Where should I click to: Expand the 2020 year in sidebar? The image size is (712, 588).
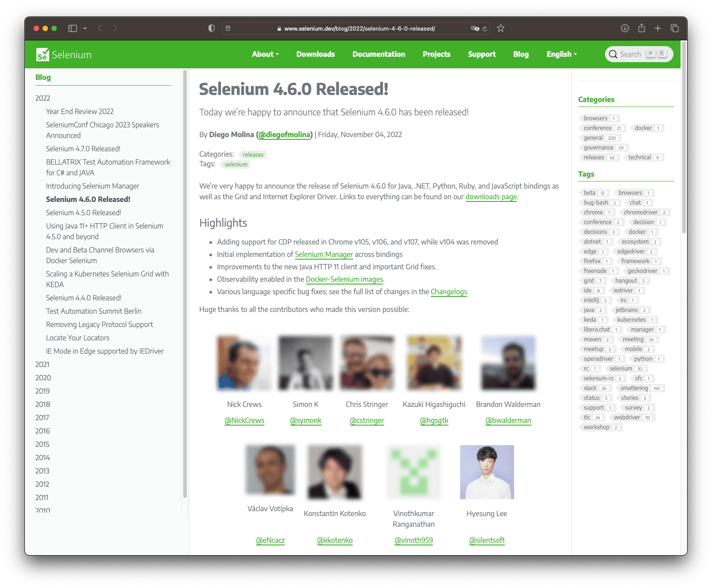click(43, 378)
